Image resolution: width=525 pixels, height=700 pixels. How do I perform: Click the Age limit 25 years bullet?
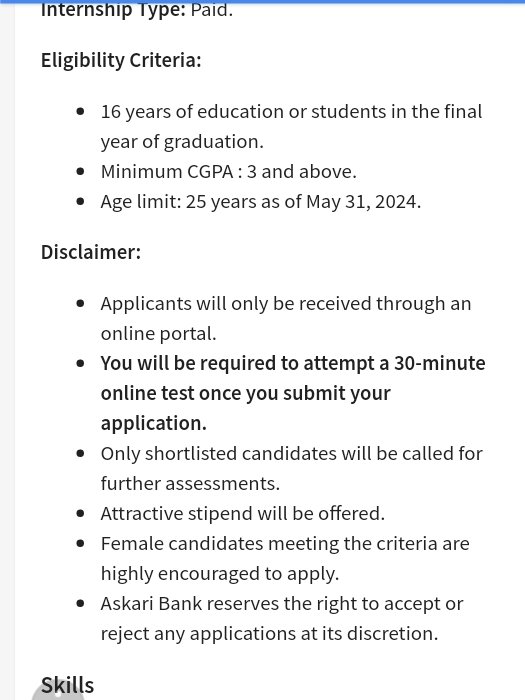click(261, 202)
